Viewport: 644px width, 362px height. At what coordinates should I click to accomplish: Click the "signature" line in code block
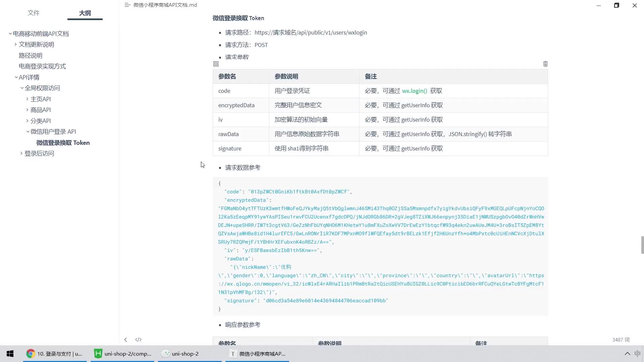306,301
